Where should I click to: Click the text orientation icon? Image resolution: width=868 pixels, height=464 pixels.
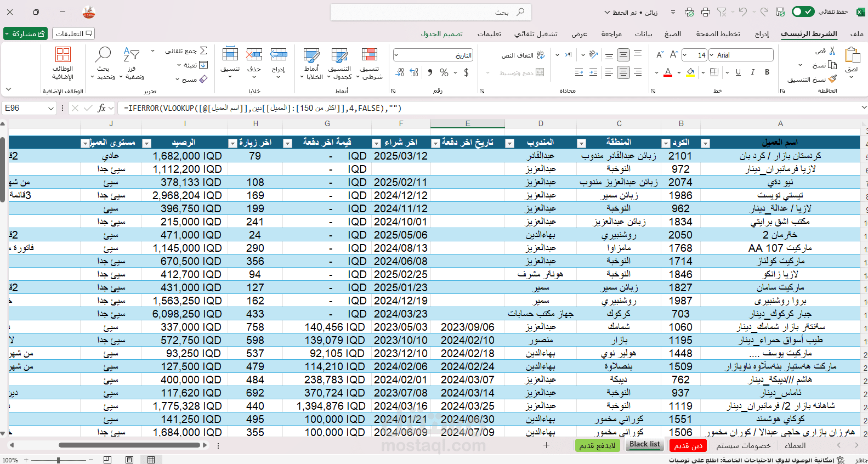point(593,55)
